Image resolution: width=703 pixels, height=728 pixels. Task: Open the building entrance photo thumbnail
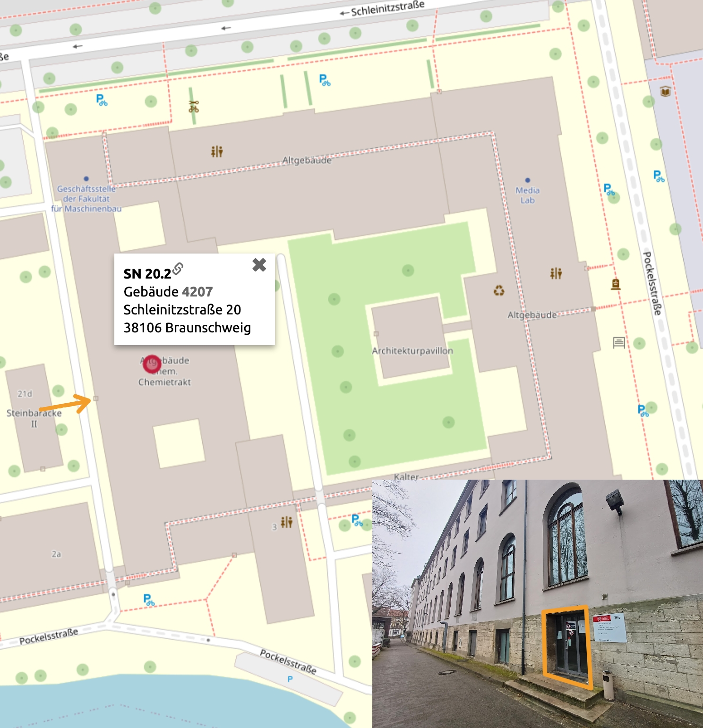537,603
